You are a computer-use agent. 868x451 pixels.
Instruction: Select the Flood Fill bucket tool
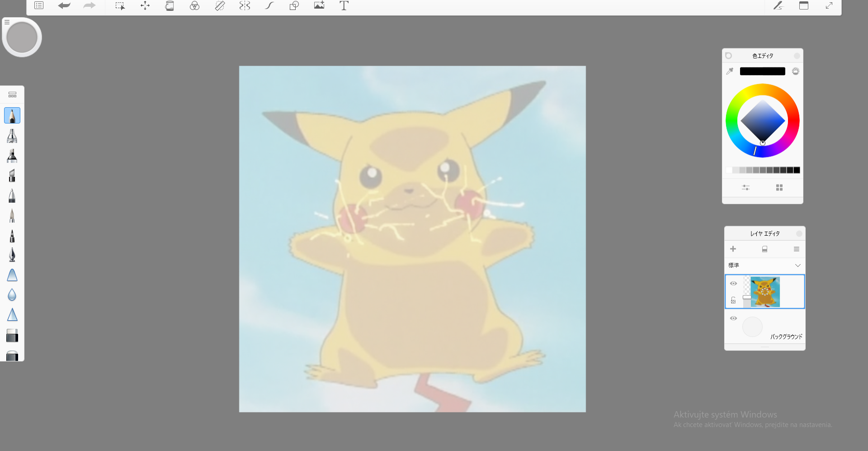[170, 6]
